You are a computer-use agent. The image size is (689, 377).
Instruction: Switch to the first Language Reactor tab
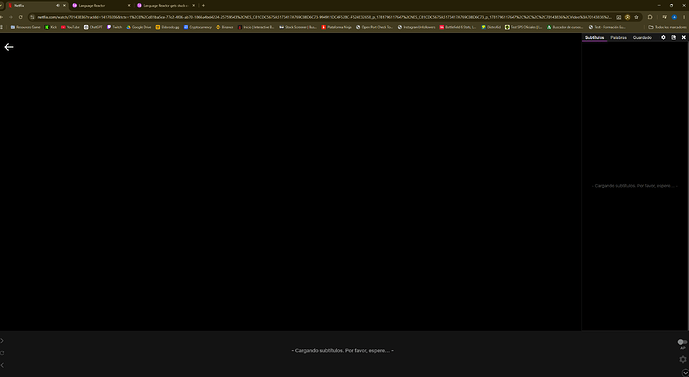[x=102, y=6]
